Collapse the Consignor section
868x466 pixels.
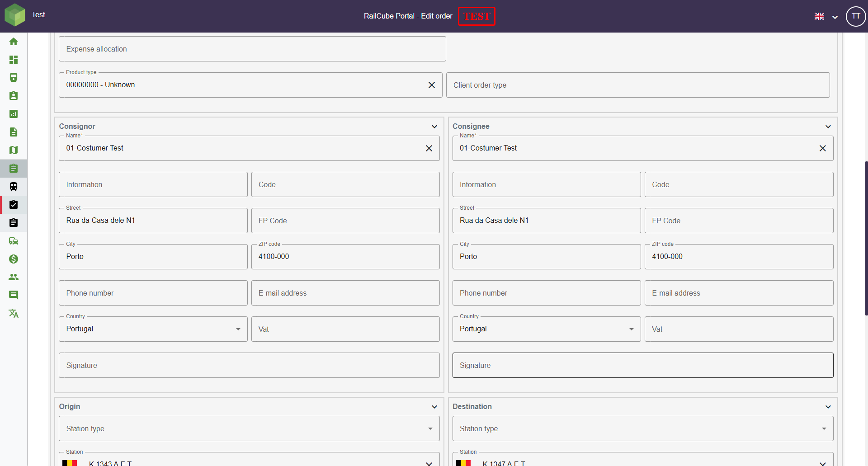[434, 127]
